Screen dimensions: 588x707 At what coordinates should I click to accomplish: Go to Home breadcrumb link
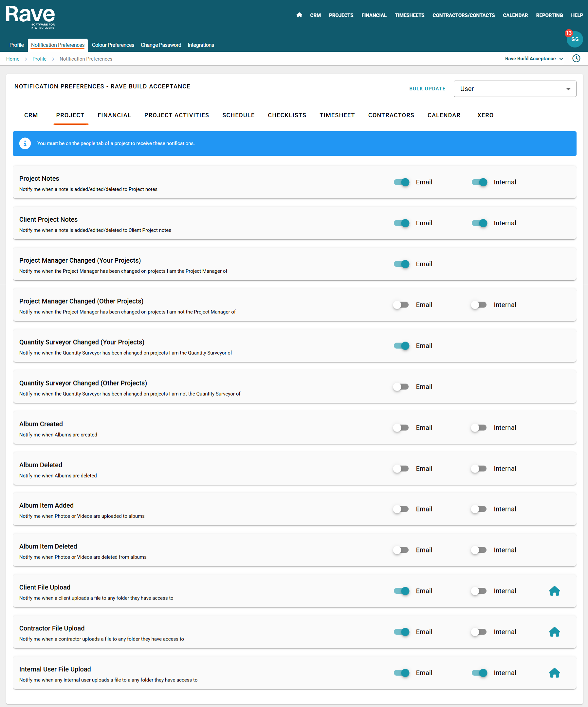coord(13,59)
